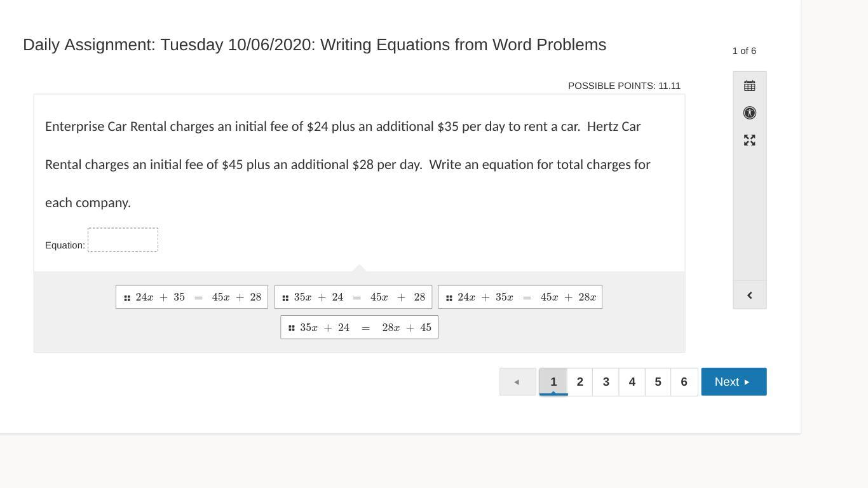
Task: Click the text "each company."
Action: [88, 203]
